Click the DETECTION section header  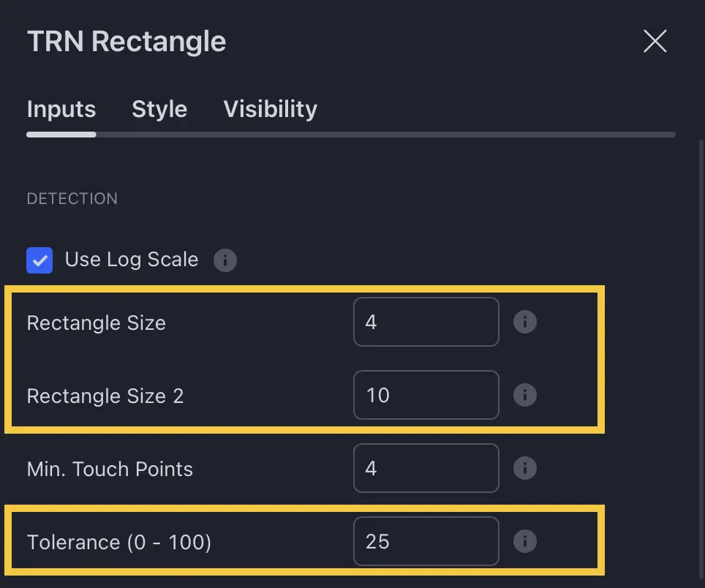pyautogui.click(x=72, y=198)
